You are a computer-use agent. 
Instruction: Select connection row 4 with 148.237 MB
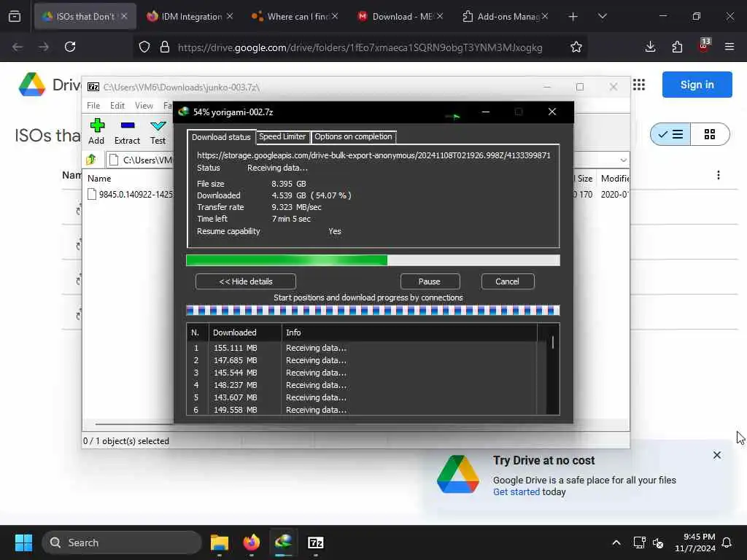(362, 385)
